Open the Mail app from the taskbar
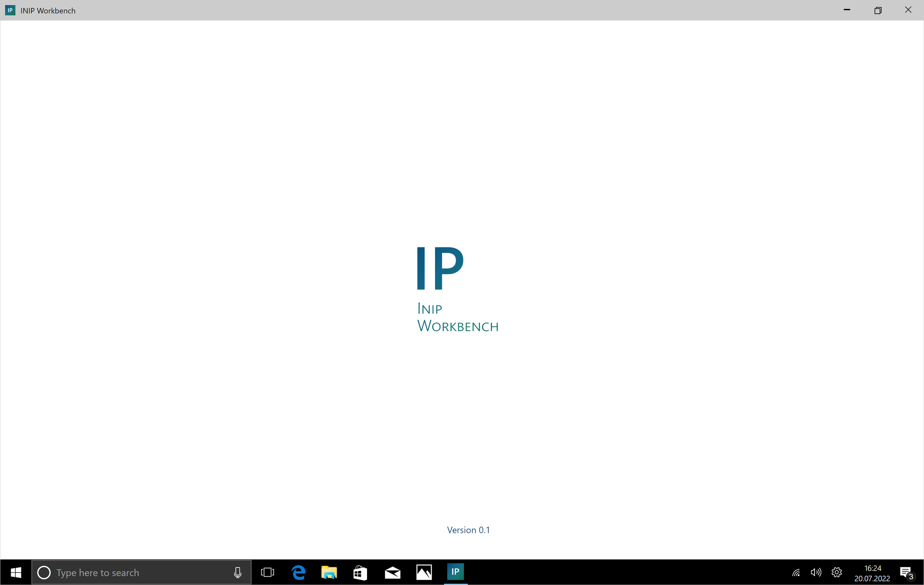924x585 pixels. [x=393, y=572]
